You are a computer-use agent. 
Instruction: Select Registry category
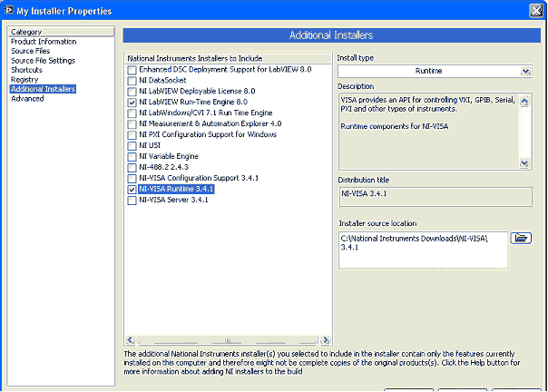tap(24, 80)
